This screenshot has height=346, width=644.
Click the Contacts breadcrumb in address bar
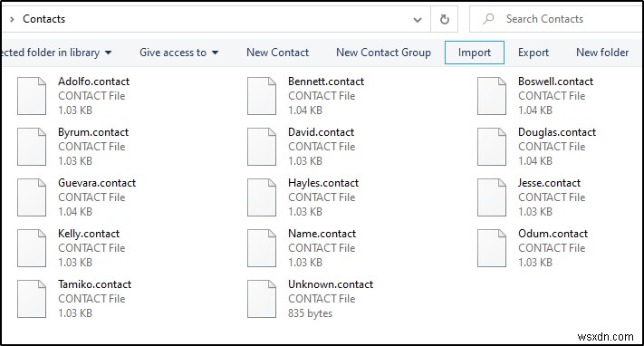[x=44, y=19]
